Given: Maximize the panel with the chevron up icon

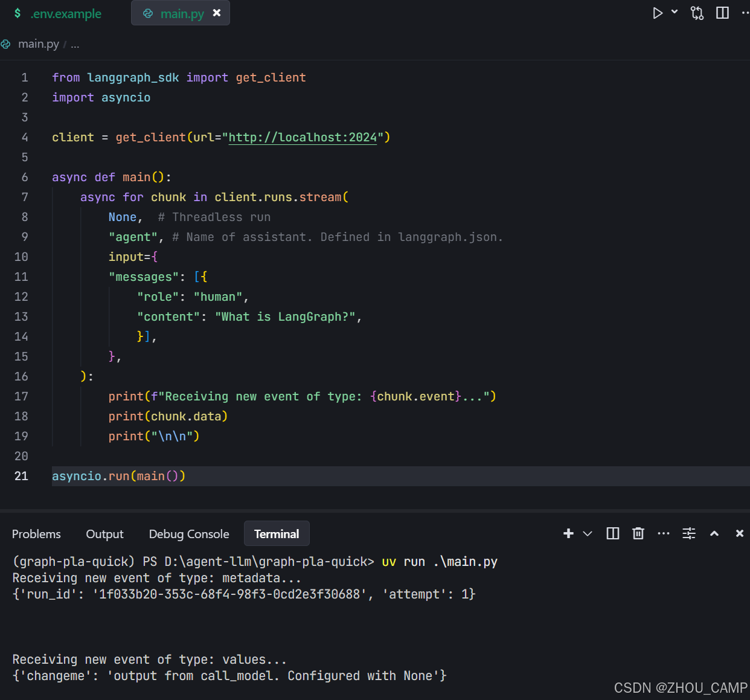Looking at the screenshot, I should (714, 533).
